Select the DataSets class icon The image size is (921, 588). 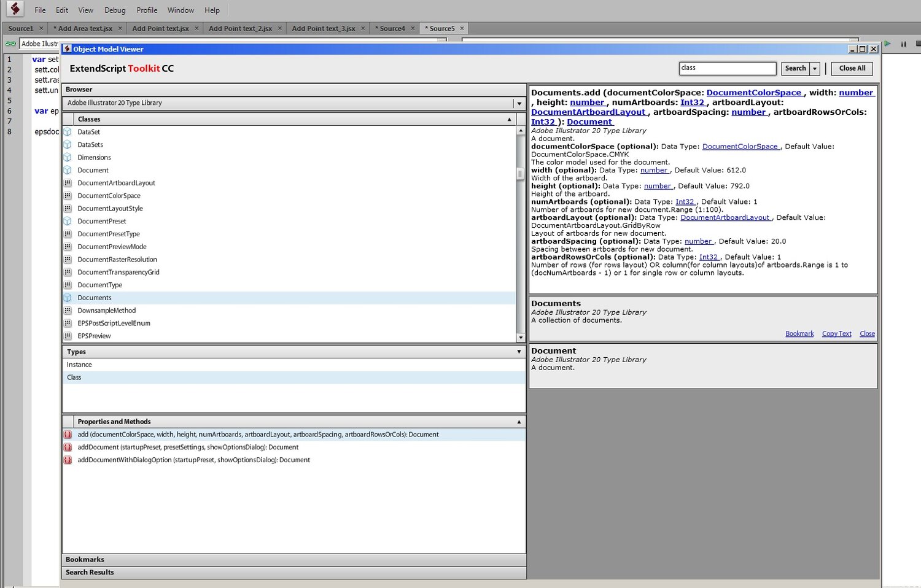pos(68,145)
